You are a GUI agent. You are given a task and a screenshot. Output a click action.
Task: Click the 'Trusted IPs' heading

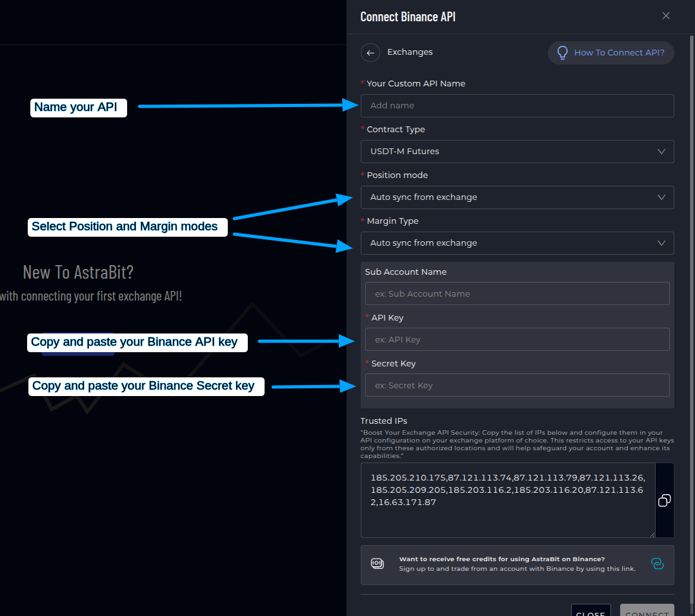(384, 421)
